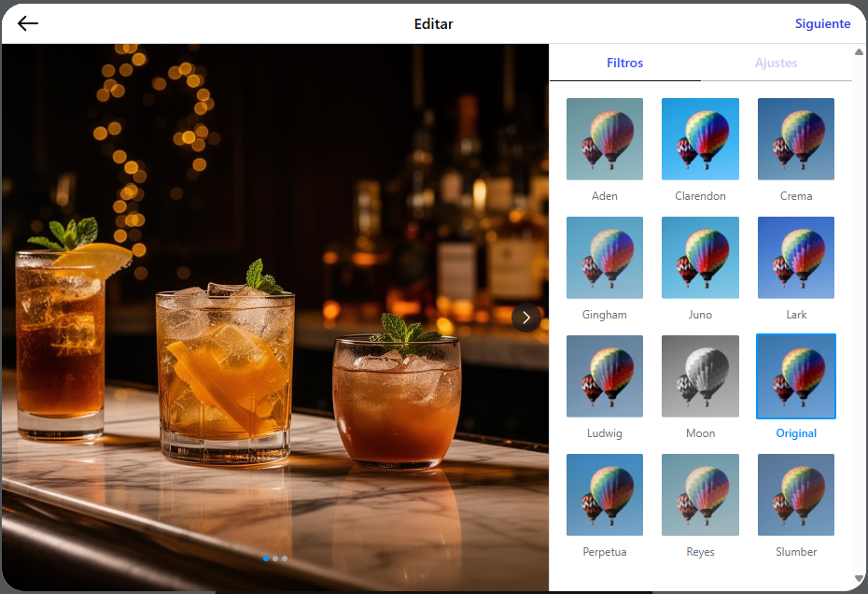Apply the Reyes filter
Screen dimensions: 868x594
click(700, 494)
